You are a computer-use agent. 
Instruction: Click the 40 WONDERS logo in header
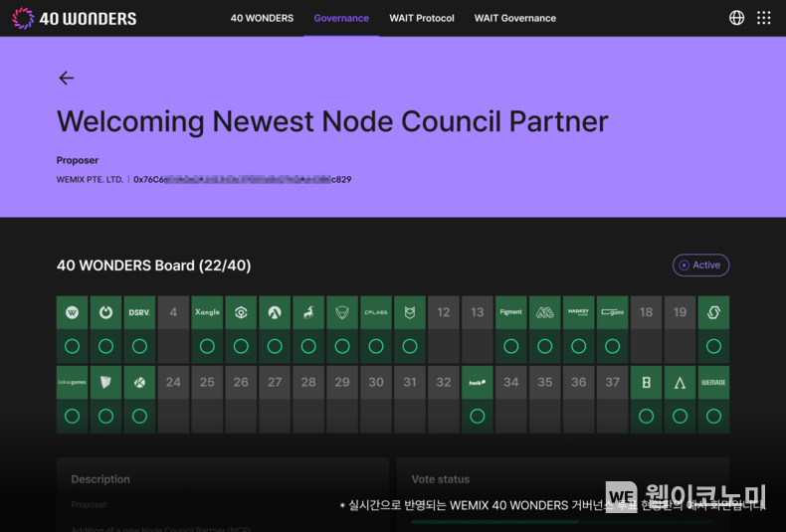(75, 19)
